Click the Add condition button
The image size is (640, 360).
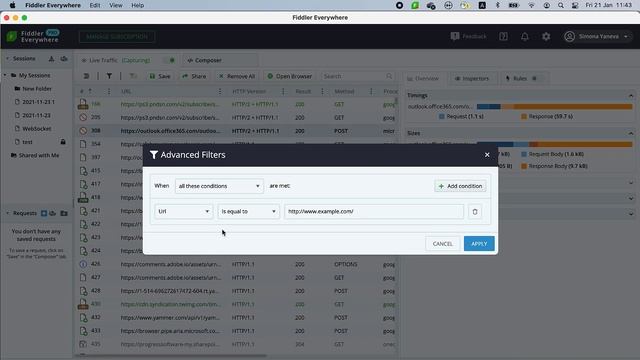(460, 186)
